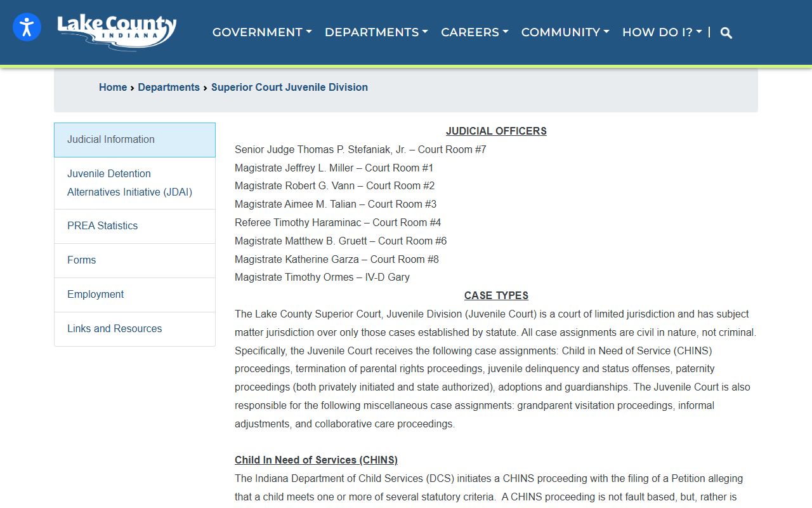
Task: Click Magistrate Timothy Ormes – IV-D Gary line
Action: click(x=322, y=277)
